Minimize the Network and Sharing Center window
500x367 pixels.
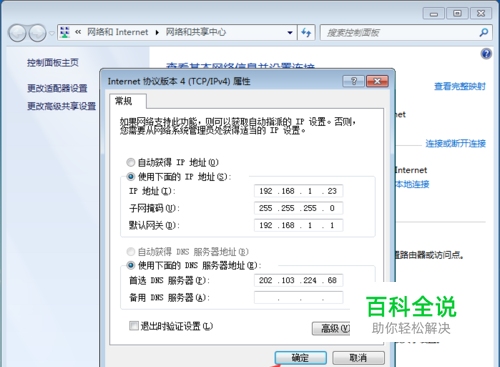[434, 14]
